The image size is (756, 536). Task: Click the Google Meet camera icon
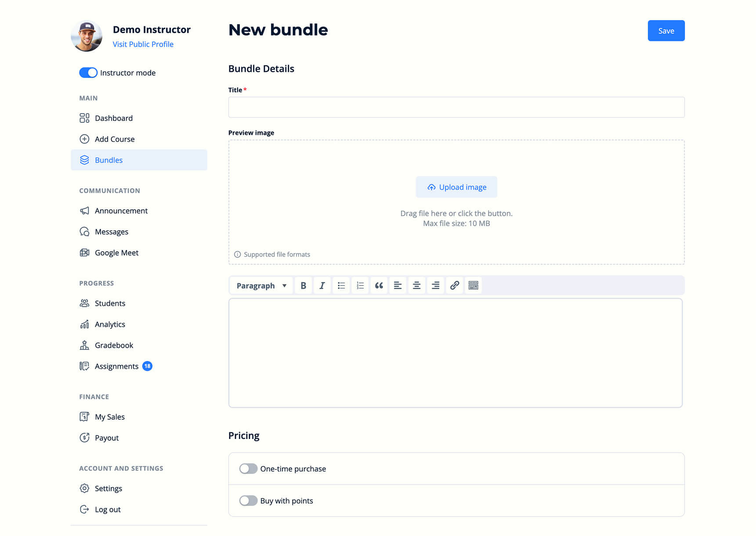(84, 253)
